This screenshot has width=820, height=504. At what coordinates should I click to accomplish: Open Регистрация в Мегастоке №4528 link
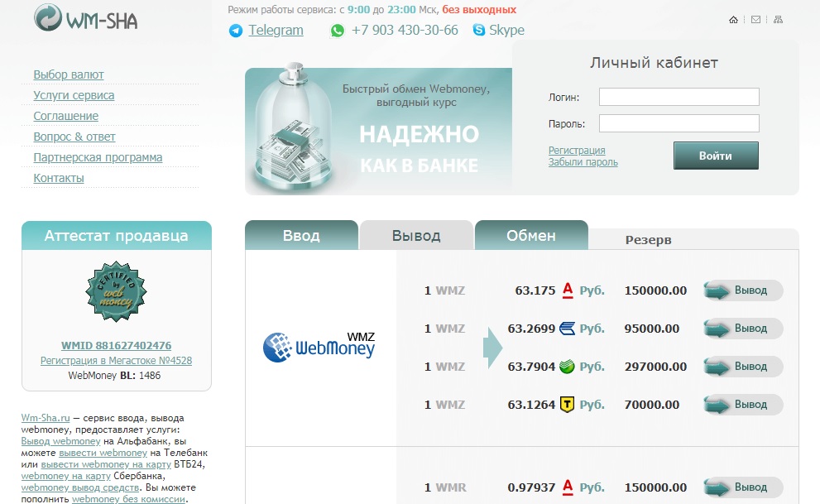(116, 360)
